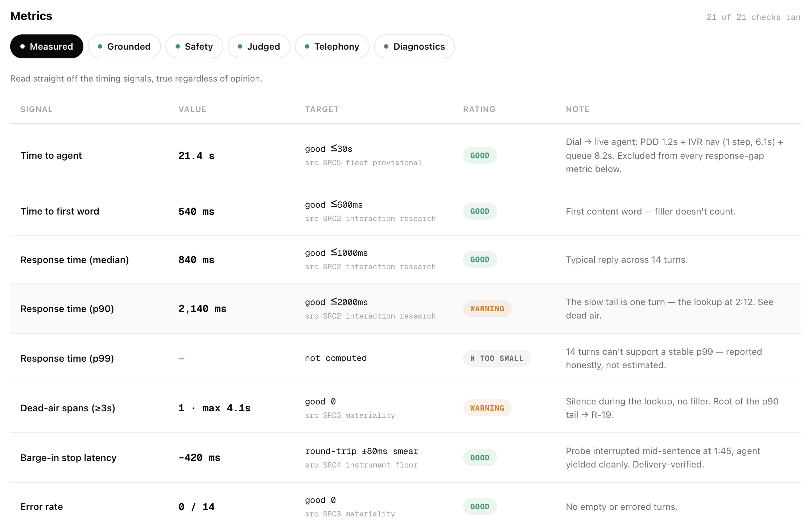Click the good ≤30s target
The width and height of the screenshot is (808, 532).
coord(329,149)
